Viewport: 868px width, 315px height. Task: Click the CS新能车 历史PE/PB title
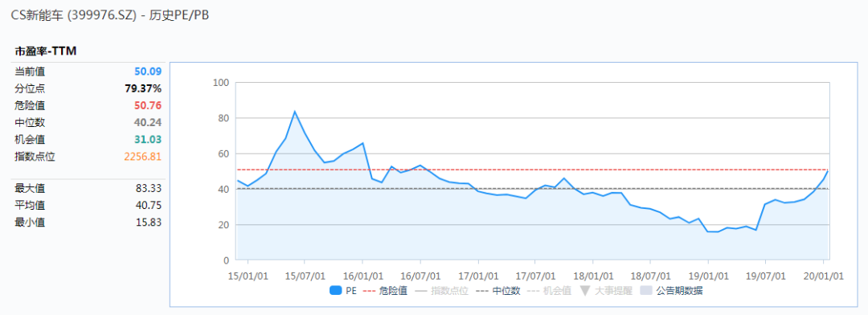pyautogui.click(x=109, y=15)
